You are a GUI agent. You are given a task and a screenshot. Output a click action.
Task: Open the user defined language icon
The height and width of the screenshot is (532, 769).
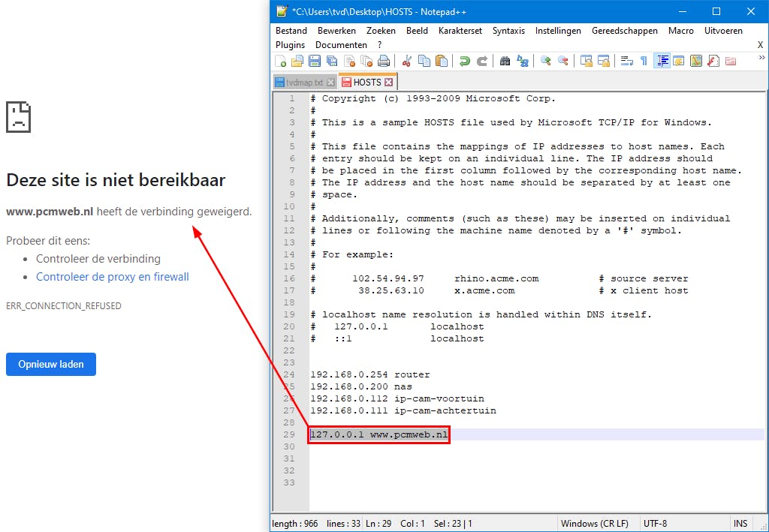click(679, 61)
